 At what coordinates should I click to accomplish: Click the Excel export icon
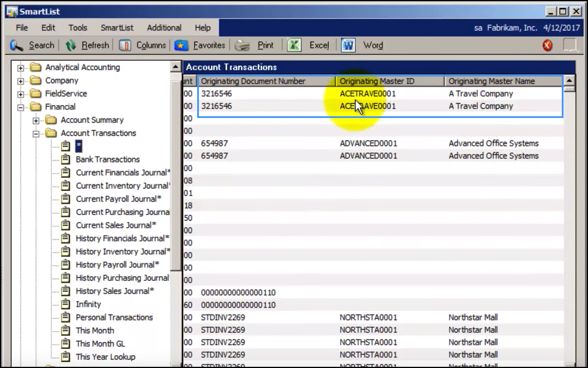point(294,46)
